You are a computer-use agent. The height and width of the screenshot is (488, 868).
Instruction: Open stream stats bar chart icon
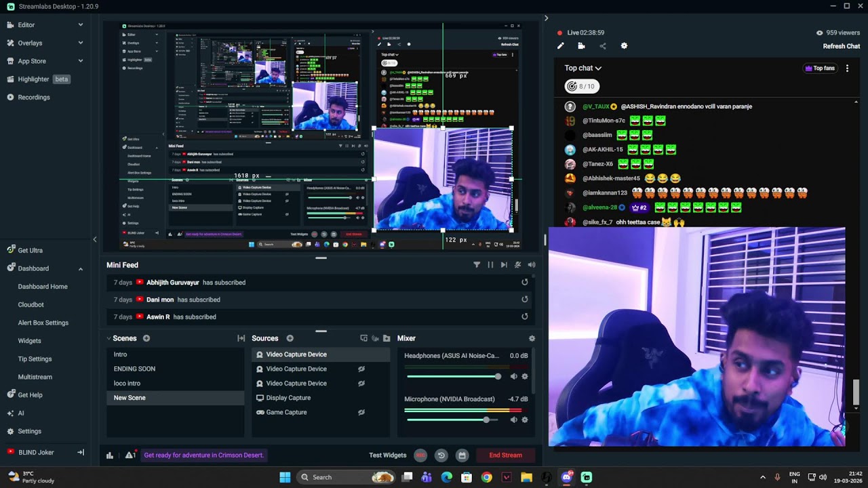(x=110, y=455)
